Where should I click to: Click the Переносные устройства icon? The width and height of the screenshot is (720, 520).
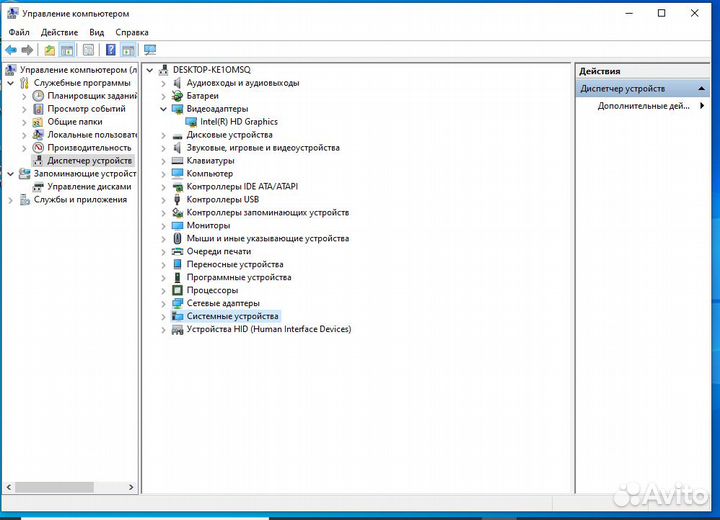(x=177, y=264)
